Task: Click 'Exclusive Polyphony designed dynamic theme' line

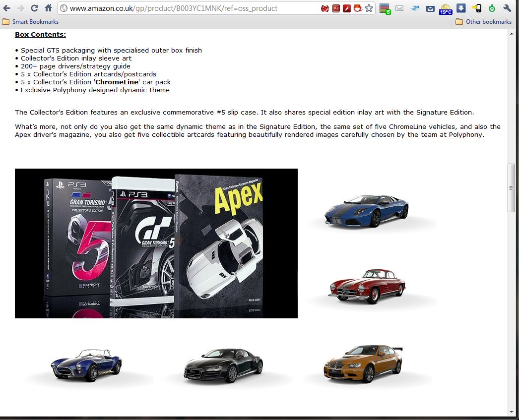Action: [x=95, y=90]
